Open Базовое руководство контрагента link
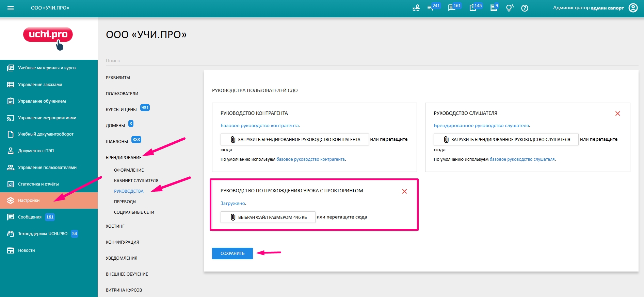 260,126
